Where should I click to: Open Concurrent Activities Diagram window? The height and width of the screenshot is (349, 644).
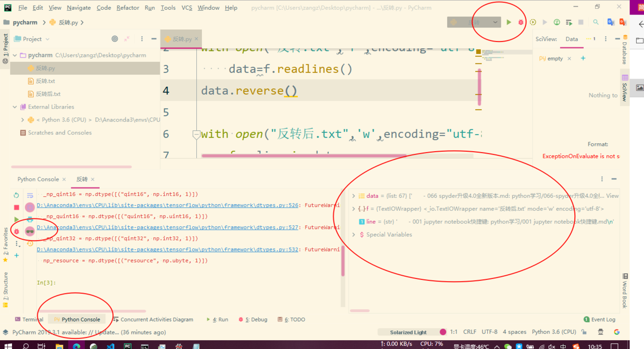click(153, 319)
